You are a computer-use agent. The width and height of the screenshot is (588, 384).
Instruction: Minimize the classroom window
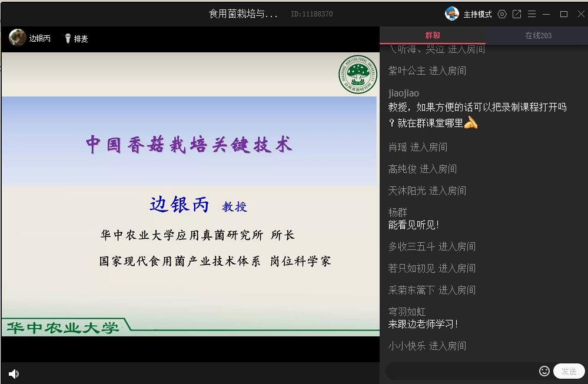[x=546, y=14]
